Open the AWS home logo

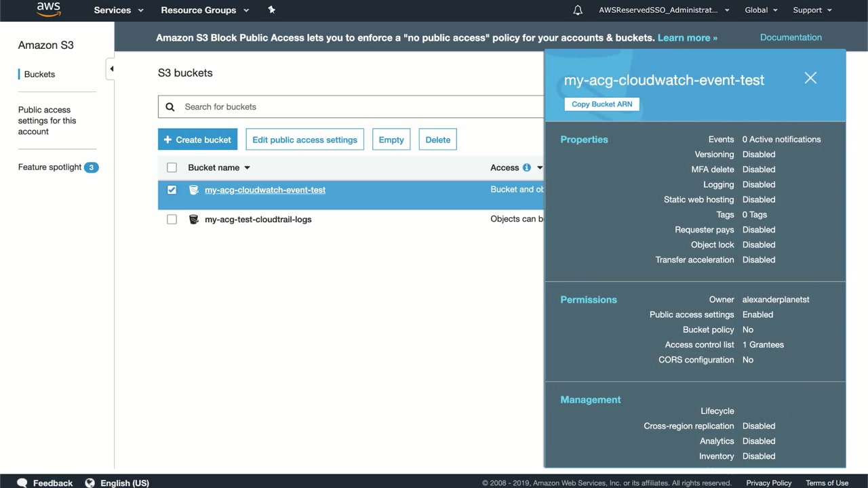click(49, 9)
